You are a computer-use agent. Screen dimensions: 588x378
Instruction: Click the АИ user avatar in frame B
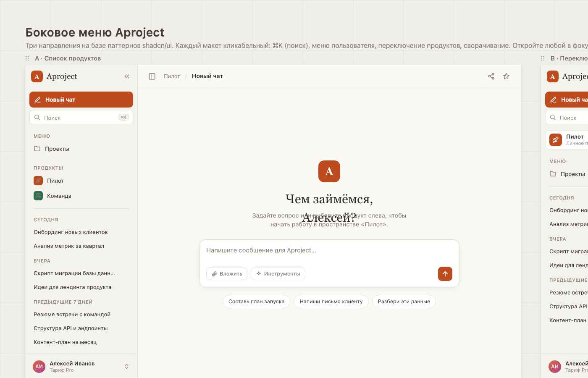[x=555, y=367]
